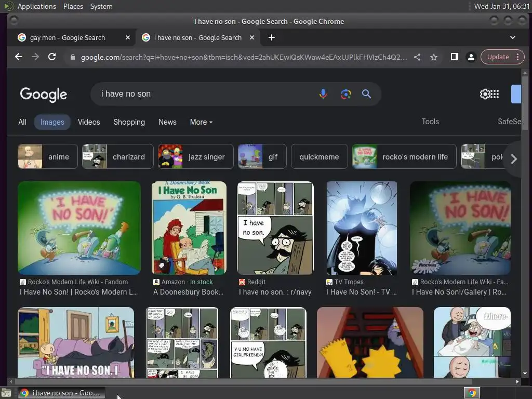
Task: Open the 'I Have No Son!/Gallery' image
Action: coord(460,228)
